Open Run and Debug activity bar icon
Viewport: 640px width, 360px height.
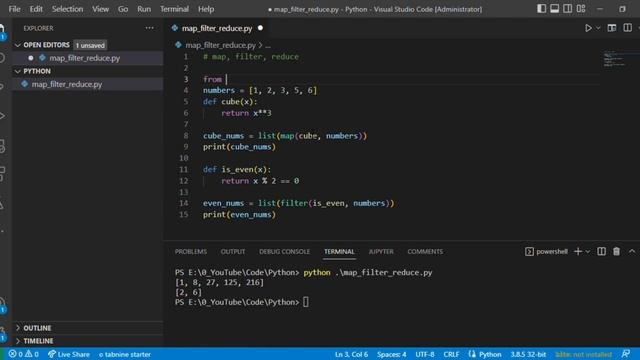pyautogui.click(x=2, y=116)
